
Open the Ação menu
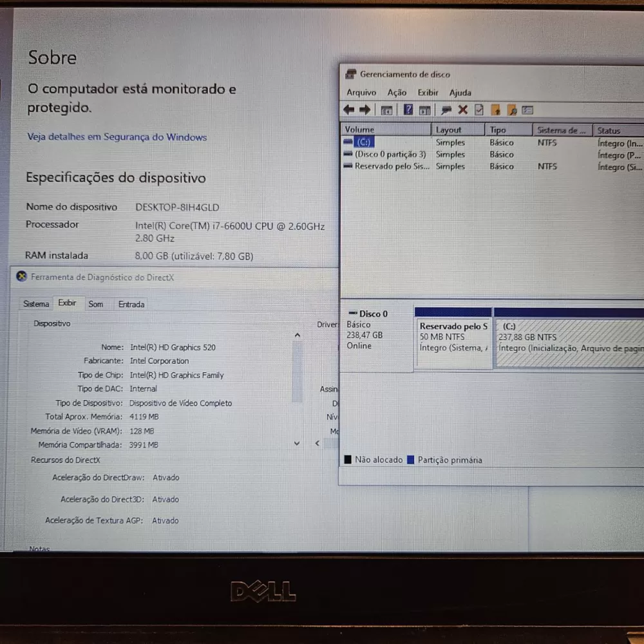coord(397,92)
